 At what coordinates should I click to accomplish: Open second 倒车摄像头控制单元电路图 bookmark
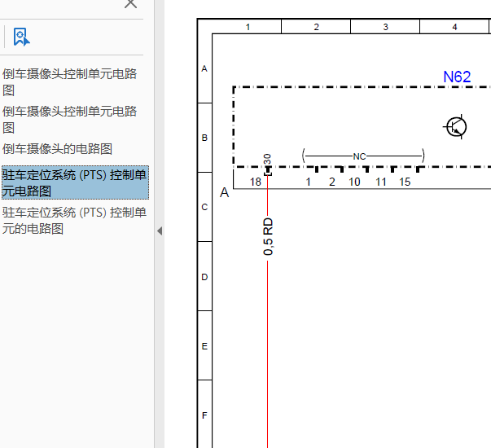[x=69, y=120]
